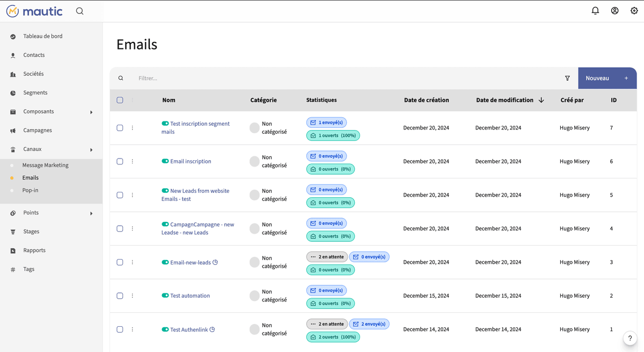Click 2 ouverts (100%) stat badge
The height and width of the screenshot is (352, 644).
pos(333,337)
